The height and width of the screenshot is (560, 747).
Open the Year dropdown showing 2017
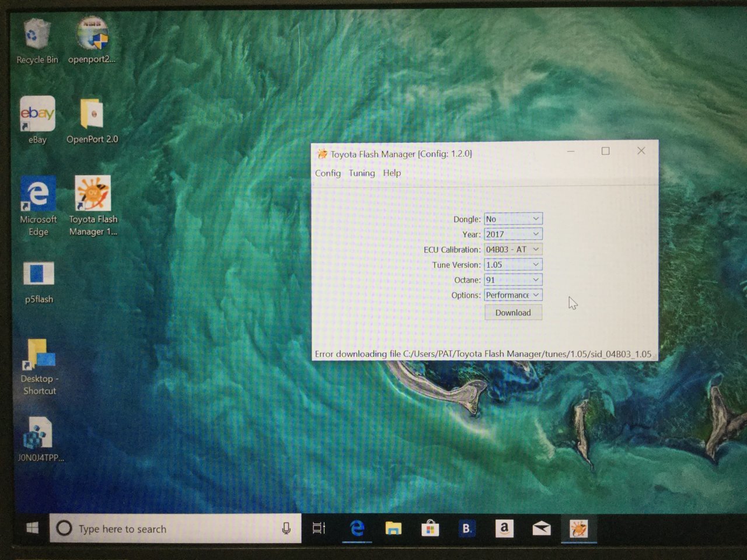tap(513, 234)
